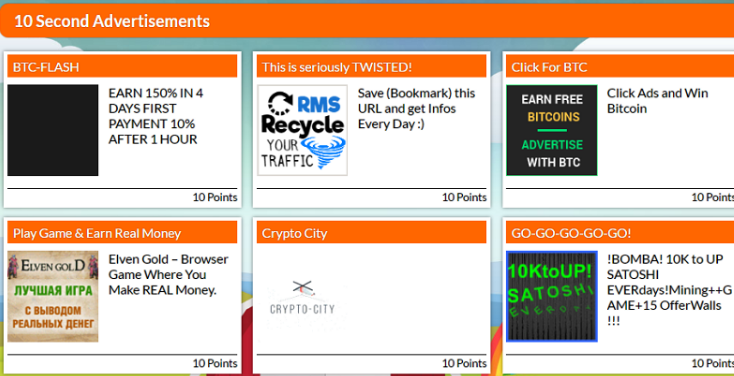Select the 'Click For BTC' ad heading
734x376 pixels.
point(549,67)
